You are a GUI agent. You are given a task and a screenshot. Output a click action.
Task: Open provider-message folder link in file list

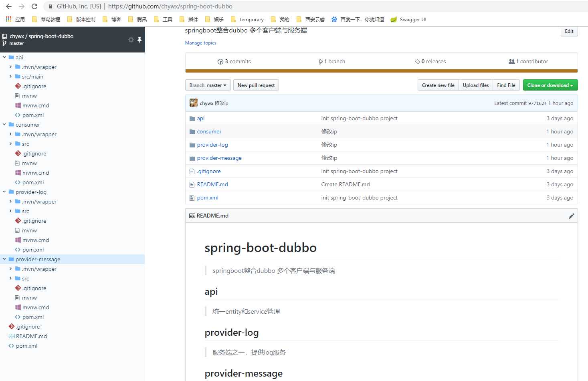pyautogui.click(x=219, y=158)
